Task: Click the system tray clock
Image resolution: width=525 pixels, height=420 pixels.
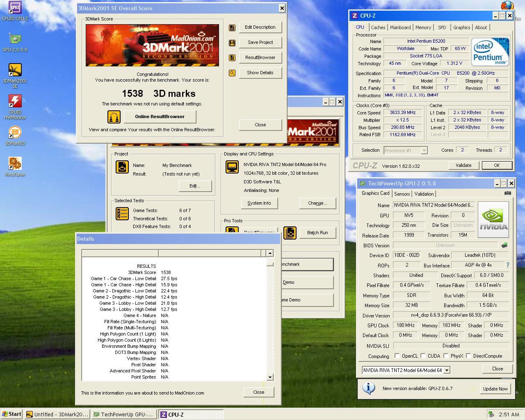Action: tap(509, 415)
